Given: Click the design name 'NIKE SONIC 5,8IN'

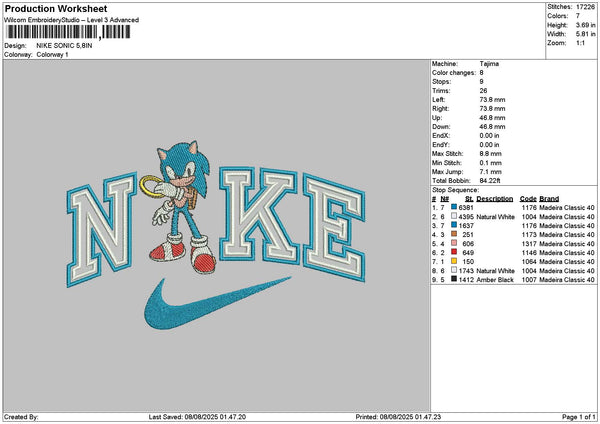Looking at the screenshot, I should [64, 46].
